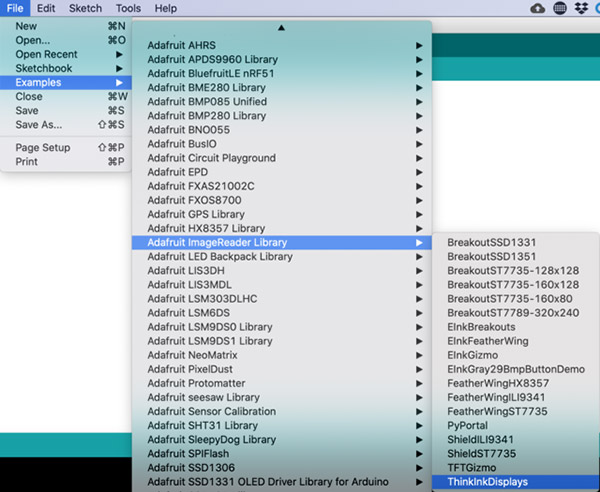Open the Adafruit PixelDust submenu

click(x=282, y=369)
